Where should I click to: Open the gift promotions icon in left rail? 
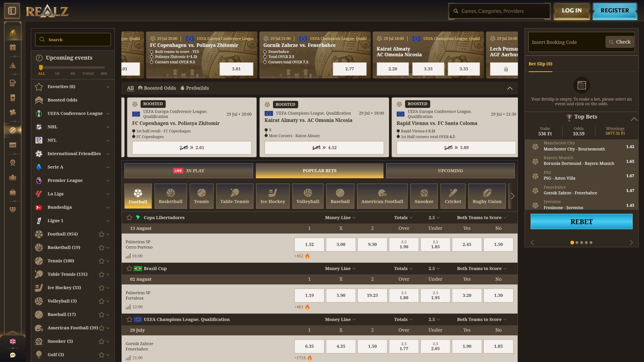13,47
